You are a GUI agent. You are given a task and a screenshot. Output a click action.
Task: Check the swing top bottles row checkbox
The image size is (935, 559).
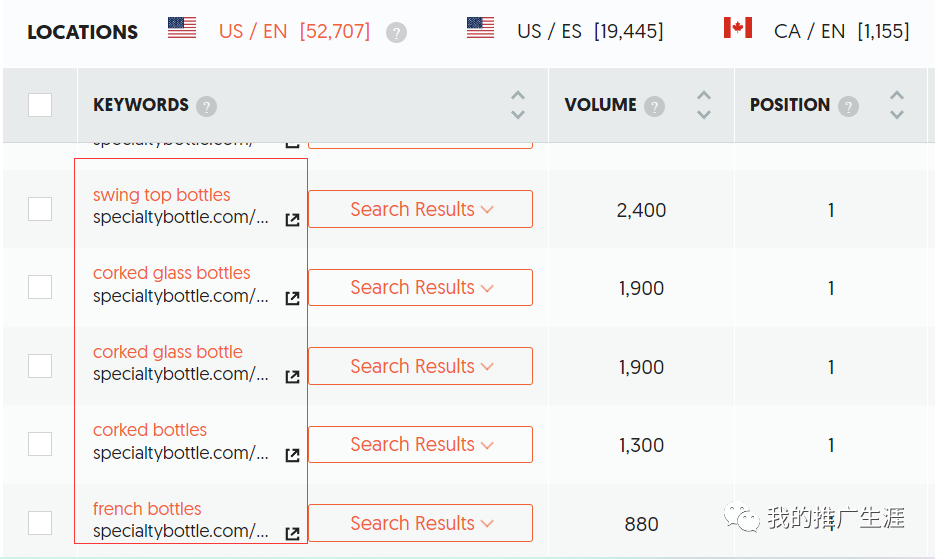click(40, 209)
